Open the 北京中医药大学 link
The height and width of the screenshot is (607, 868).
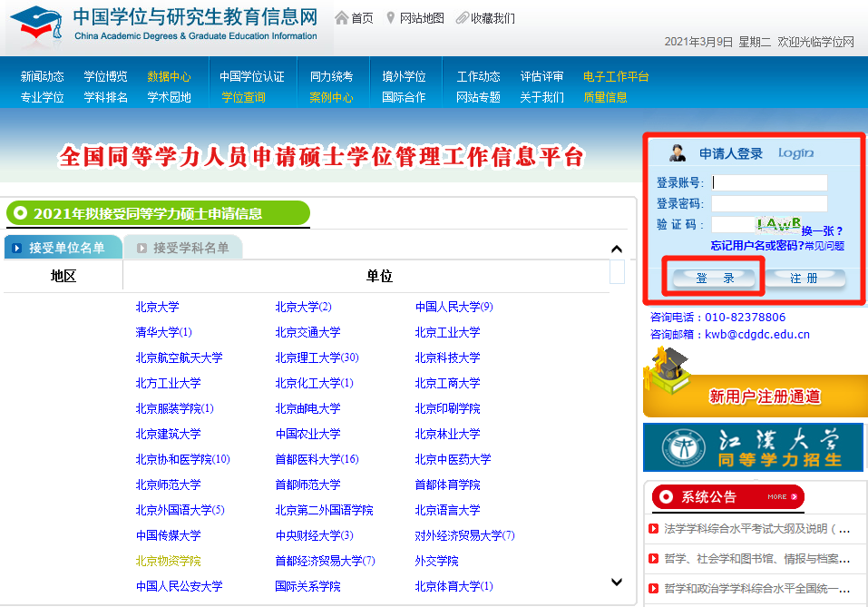click(453, 459)
